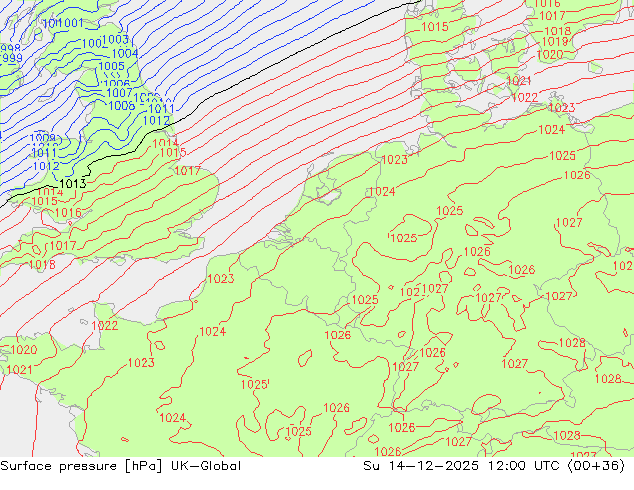Click the blue "999" isobar label

click(x=12, y=58)
